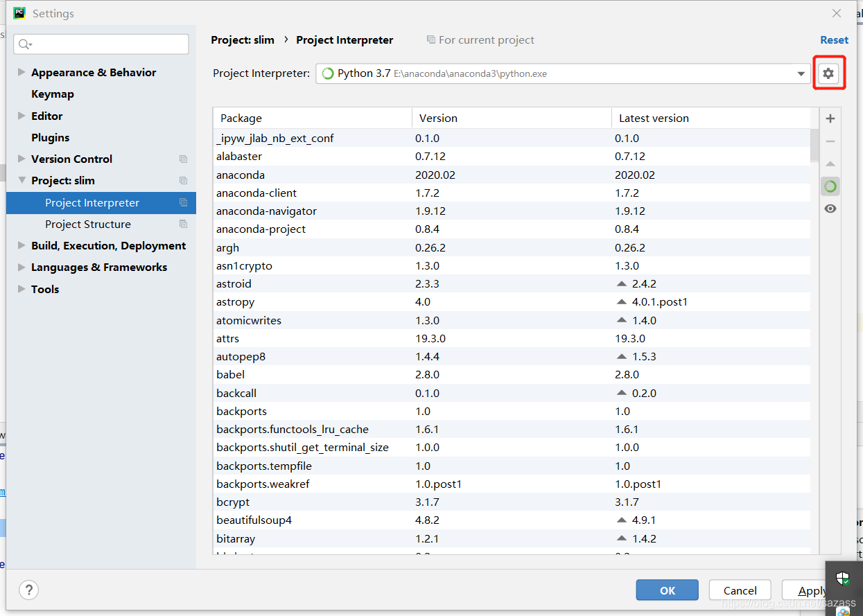The image size is (863, 616).
Task: Click the copy icon beside Project Interpreter item
Action: click(183, 203)
